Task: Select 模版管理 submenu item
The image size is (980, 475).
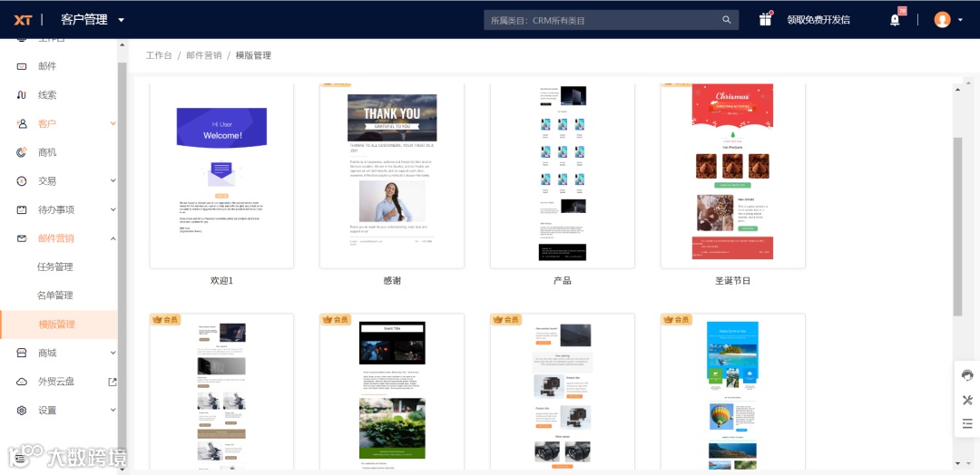Action: pos(59,325)
